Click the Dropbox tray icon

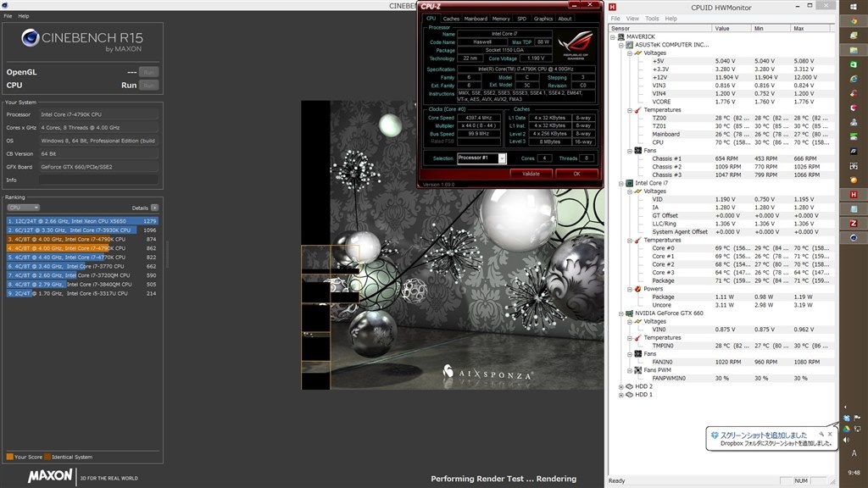click(x=847, y=418)
